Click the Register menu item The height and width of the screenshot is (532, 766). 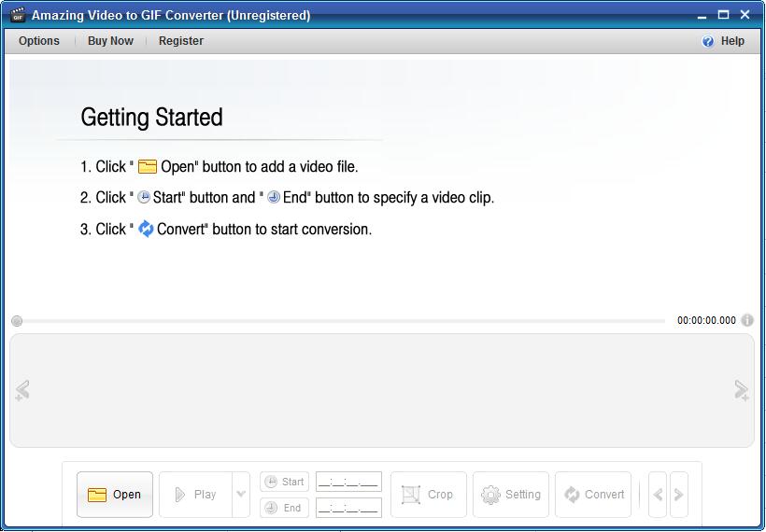[181, 41]
